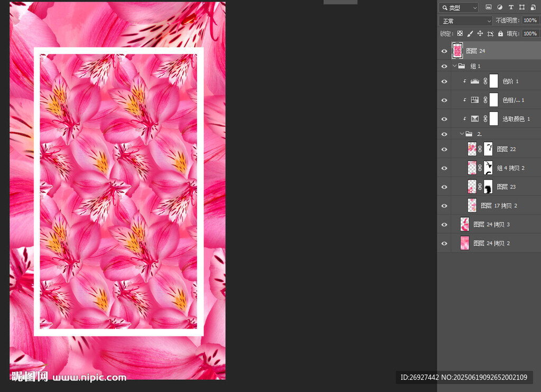This screenshot has width=541, height=392.
Task: Click the lock position move icon
Action: (480, 33)
